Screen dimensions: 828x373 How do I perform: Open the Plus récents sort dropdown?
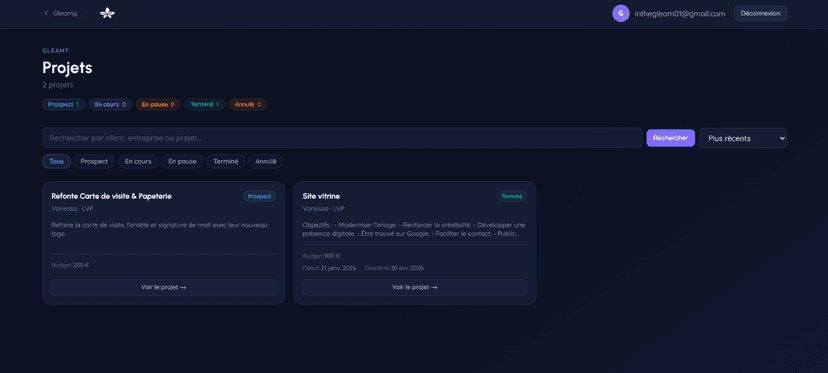pos(743,138)
